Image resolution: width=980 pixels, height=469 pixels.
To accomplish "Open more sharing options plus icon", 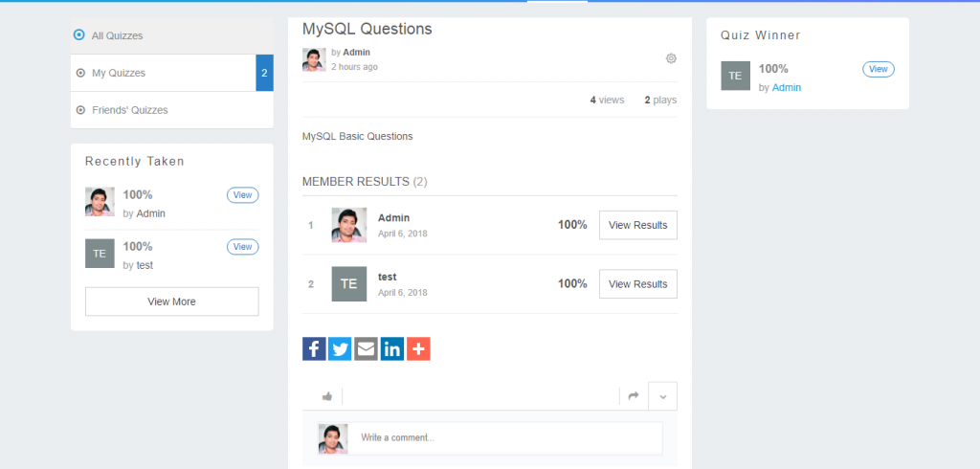I will pos(418,348).
